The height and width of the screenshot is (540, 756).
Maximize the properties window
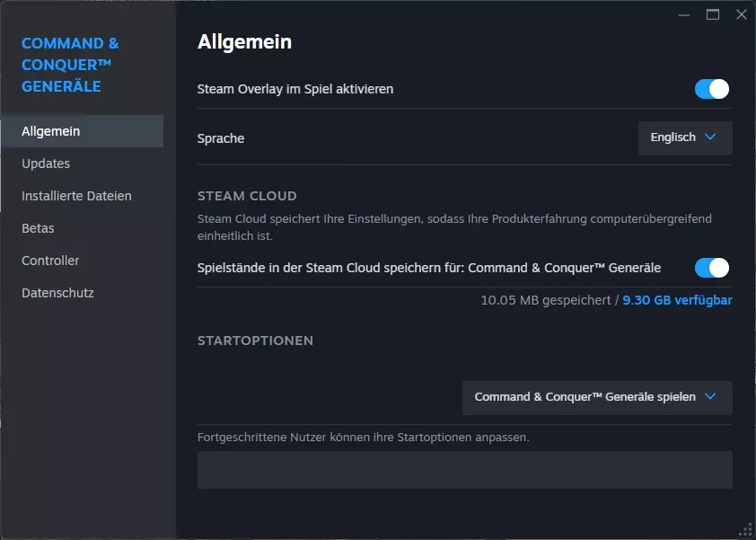click(713, 15)
